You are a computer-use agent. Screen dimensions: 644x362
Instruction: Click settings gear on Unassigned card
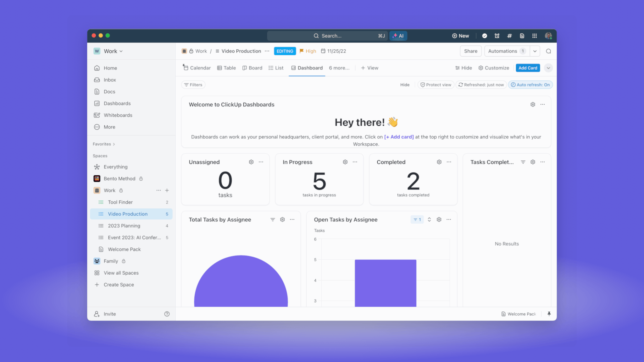click(x=251, y=162)
